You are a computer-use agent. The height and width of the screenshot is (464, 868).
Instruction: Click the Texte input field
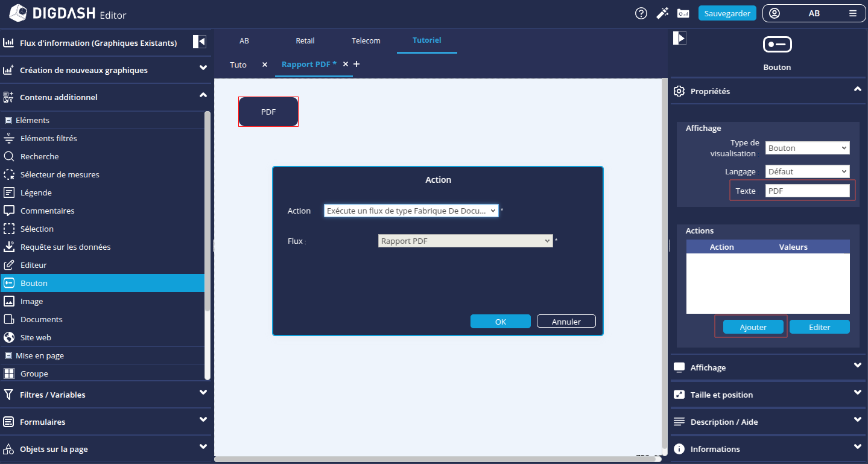click(807, 191)
